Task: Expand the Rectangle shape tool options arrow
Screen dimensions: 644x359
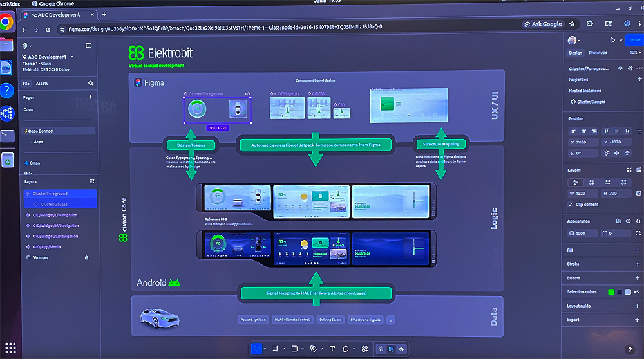Action: click(302, 349)
